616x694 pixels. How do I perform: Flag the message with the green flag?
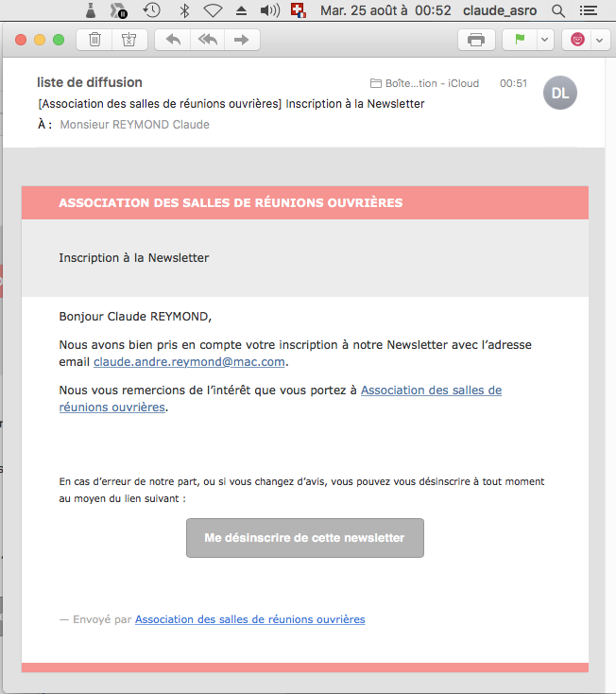[x=520, y=40]
